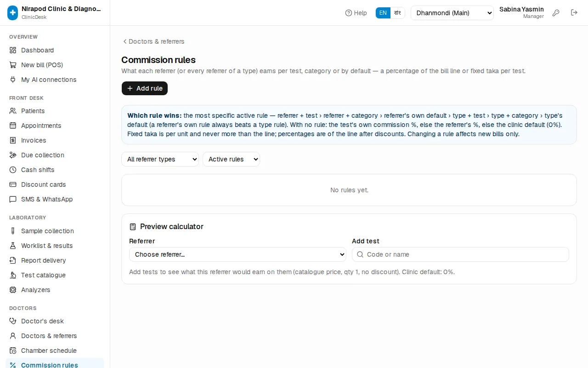Click the New bill cart icon
The width and height of the screenshot is (588, 368).
13,65
